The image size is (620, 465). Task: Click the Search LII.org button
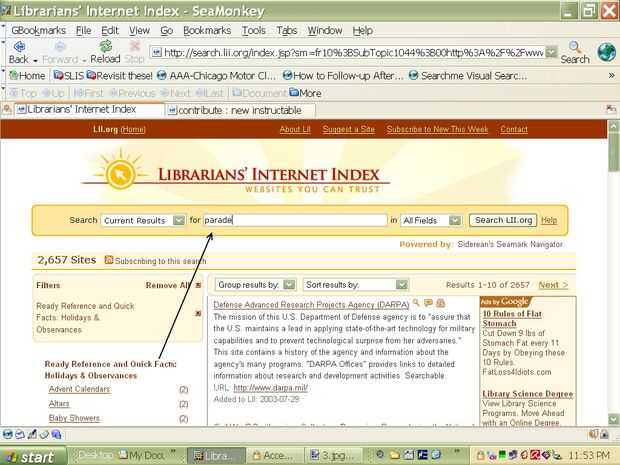(503, 220)
